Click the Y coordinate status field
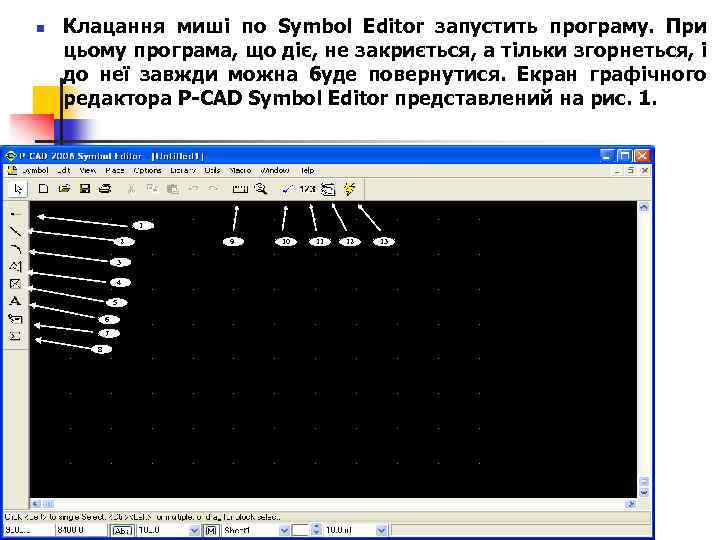Image resolution: width=720 pixels, height=540 pixels. pos(81,530)
